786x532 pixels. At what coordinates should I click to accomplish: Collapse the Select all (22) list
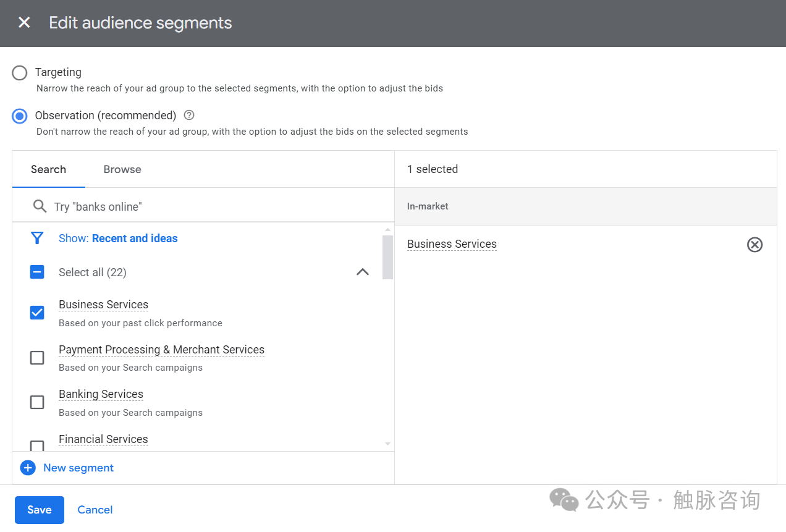(363, 272)
